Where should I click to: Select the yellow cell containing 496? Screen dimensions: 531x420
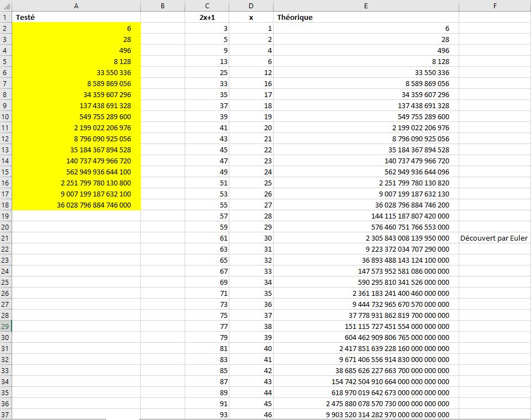76,50
